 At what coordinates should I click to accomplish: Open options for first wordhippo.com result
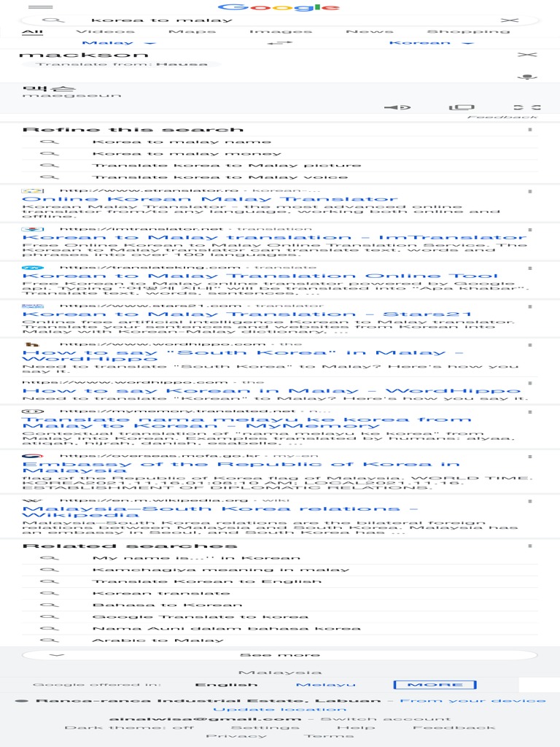(530, 345)
